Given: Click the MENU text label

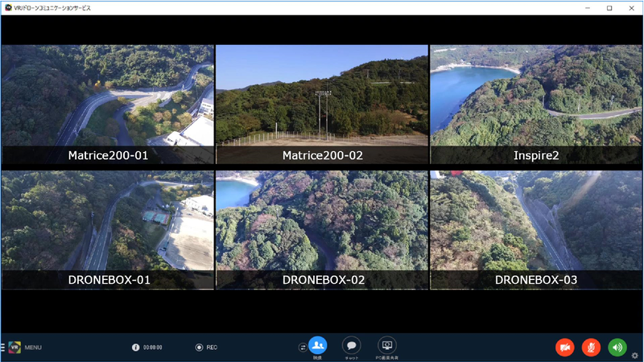Looking at the screenshot, I should pos(33,348).
